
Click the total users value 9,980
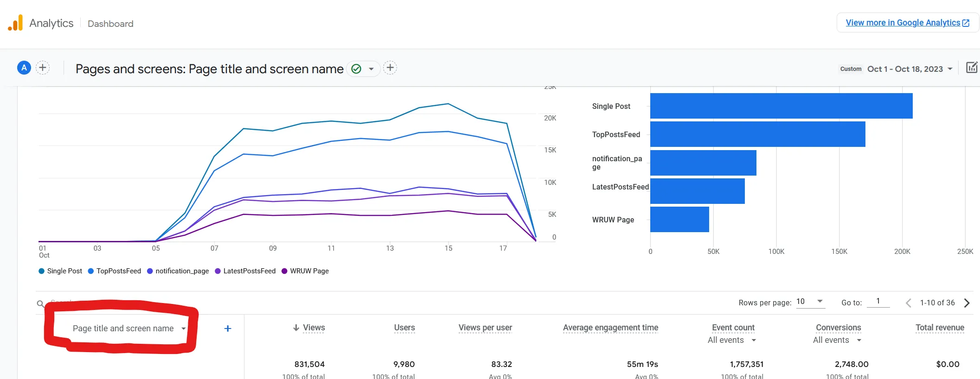click(x=404, y=364)
